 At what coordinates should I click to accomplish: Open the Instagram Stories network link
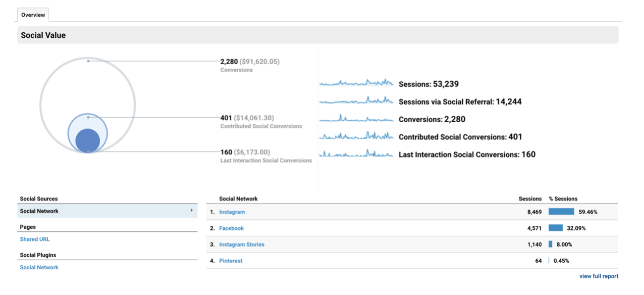[x=241, y=244]
